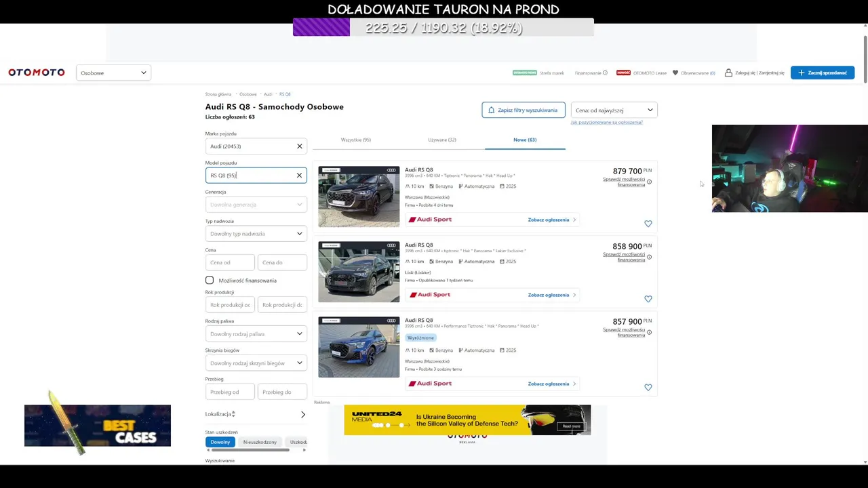This screenshot has width=868, height=488.
Task: Tick the Możliwość finansowania checkbox
Action: tap(210, 280)
